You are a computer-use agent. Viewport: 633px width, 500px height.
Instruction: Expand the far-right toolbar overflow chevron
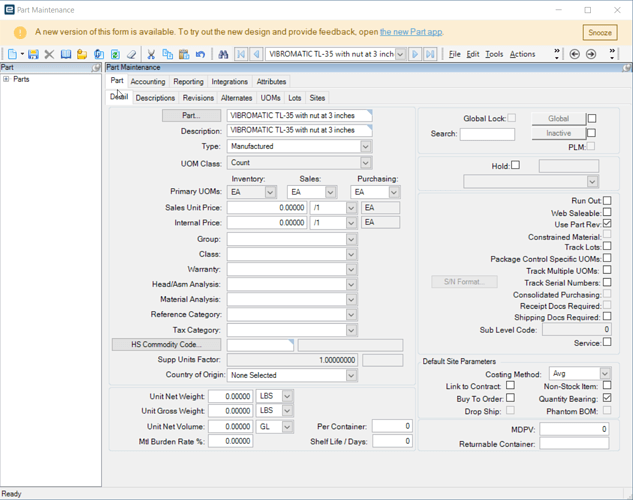pos(612,54)
